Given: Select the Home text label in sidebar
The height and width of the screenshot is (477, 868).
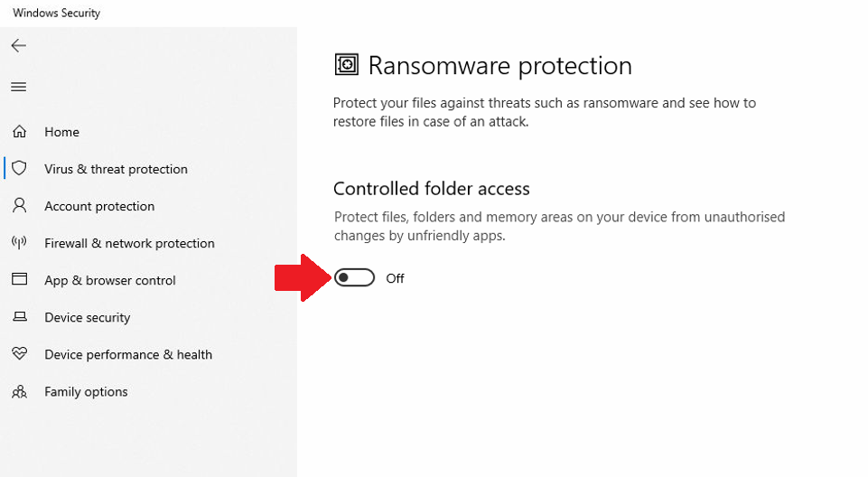Looking at the screenshot, I should pos(61,132).
